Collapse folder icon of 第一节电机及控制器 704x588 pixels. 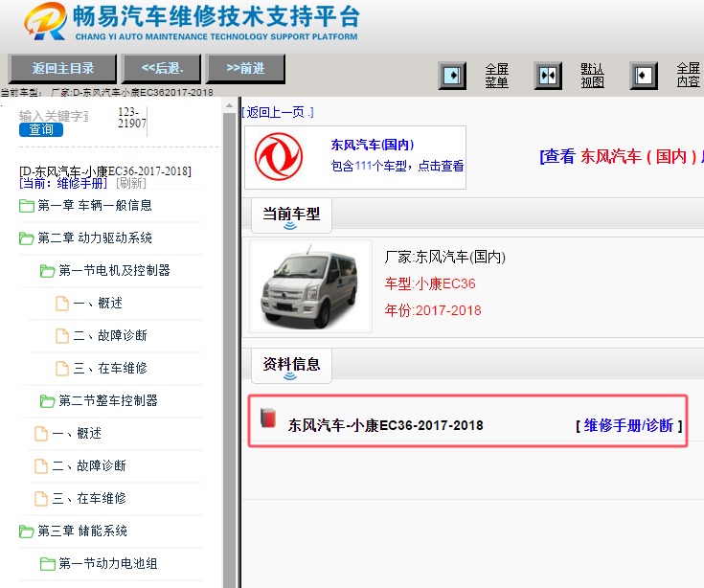coord(48,271)
